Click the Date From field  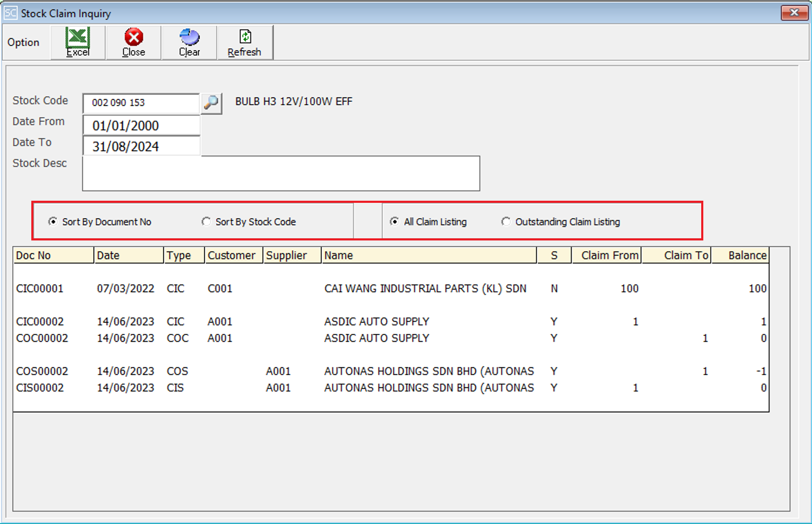[x=141, y=126]
